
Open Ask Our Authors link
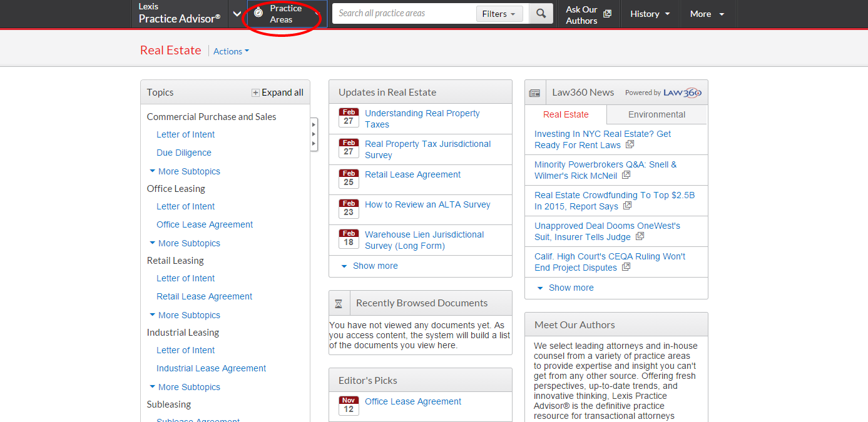[588, 14]
